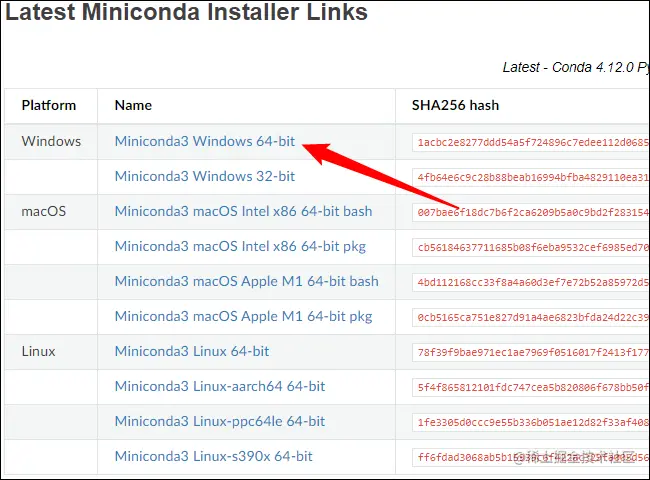The height and width of the screenshot is (480, 650).
Task: Click the Miniconda3 Linux 64-bit link
Action: pyautogui.click(x=192, y=352)
